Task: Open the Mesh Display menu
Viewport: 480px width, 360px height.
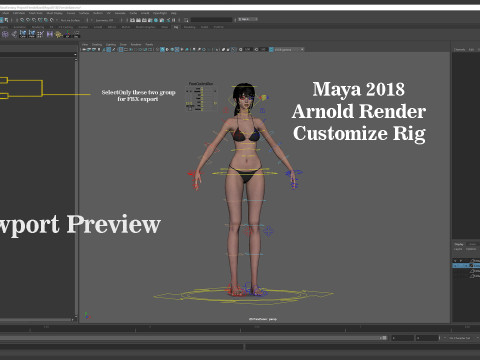Action: click(x=55, y=13)
